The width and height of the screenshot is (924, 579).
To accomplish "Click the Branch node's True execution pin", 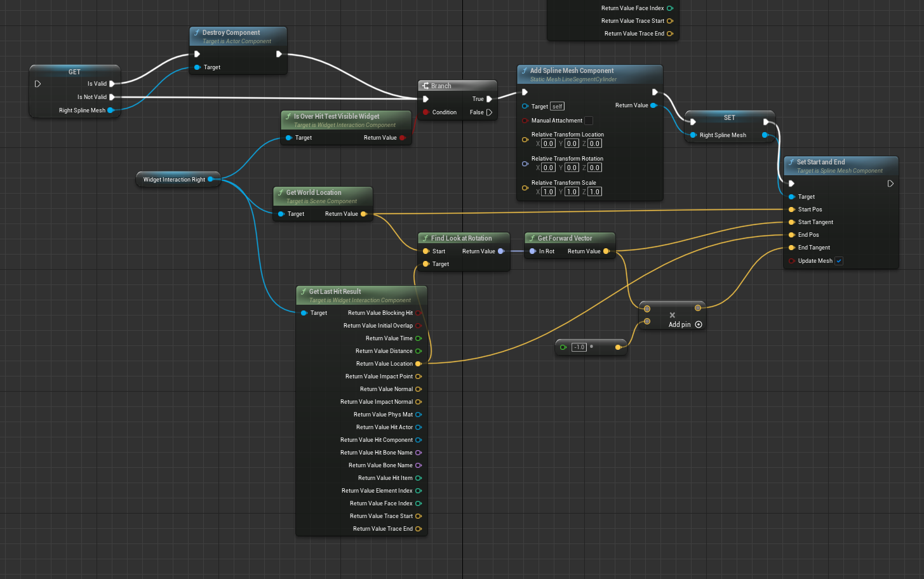I will (489, 99).
